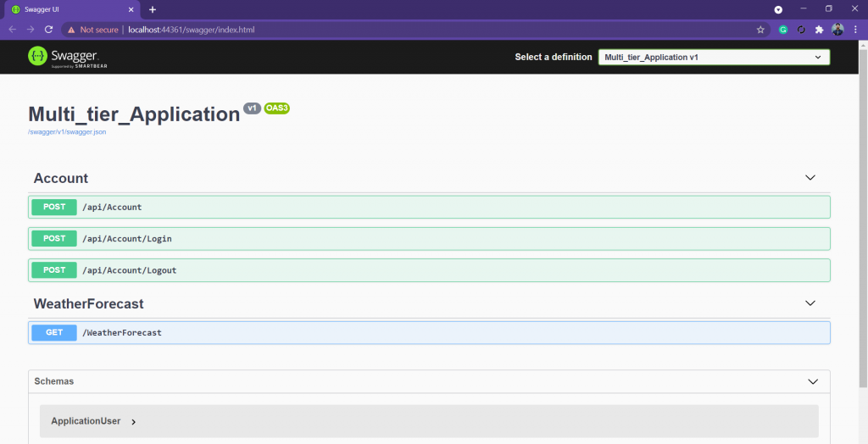Click the Account section heading
This screenshot has height=444, width=868.
pyautogui.click(x=61, y=178)
